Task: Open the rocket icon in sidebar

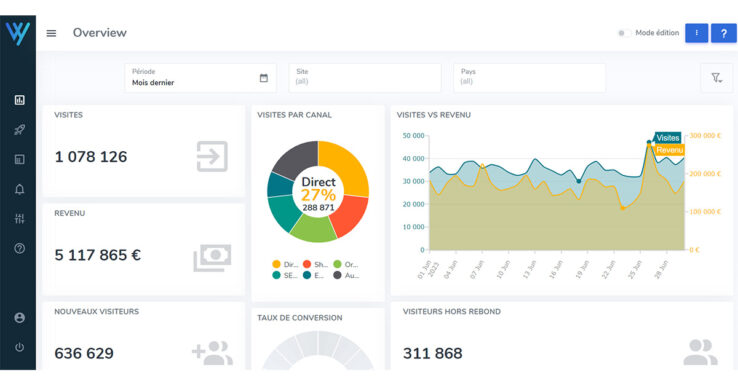Action: tap(19, 130)
